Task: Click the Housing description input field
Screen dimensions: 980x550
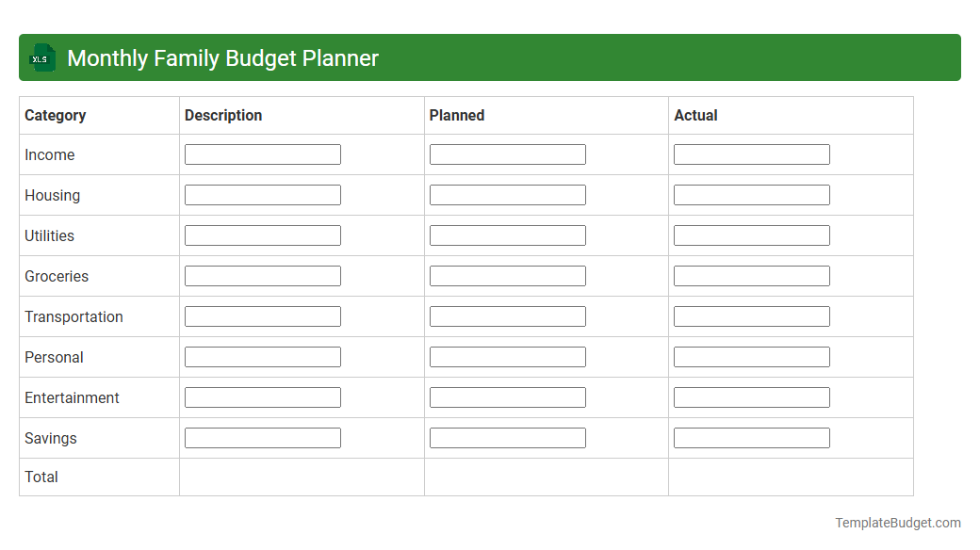Action: coord(262,194)
